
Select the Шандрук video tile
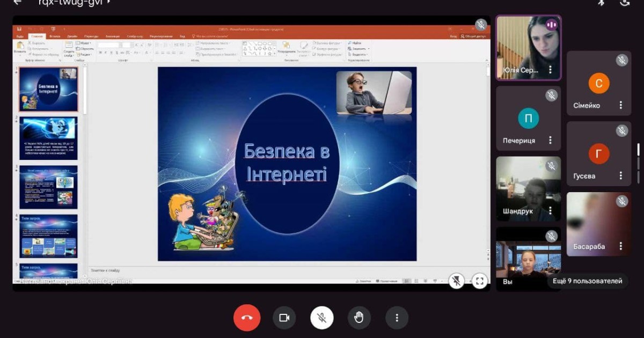[529, 189]
